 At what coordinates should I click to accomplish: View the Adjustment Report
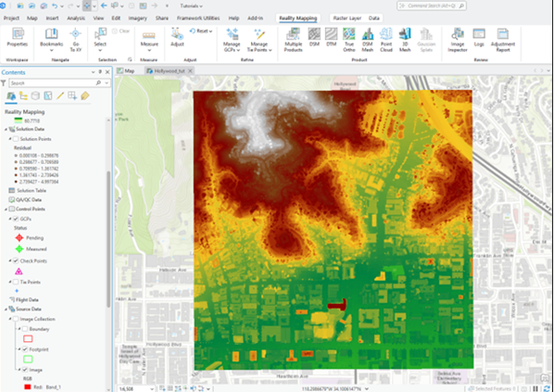(x=502, y=40)
